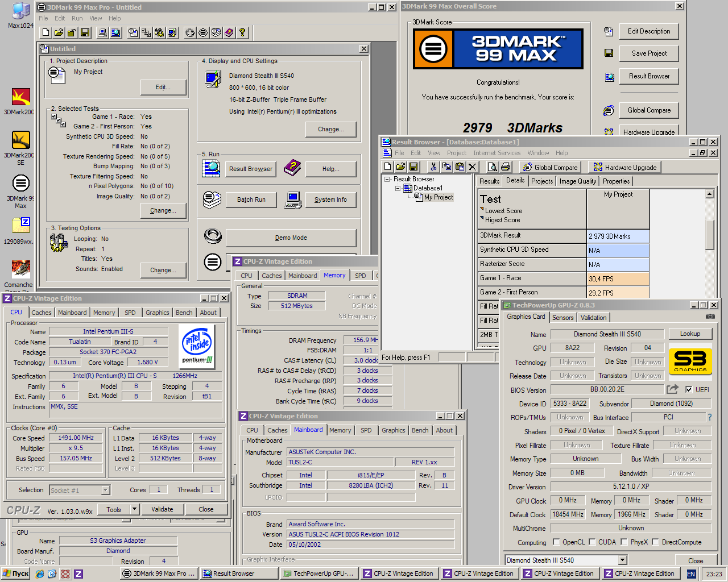Click Hardware Upgrade button in Result Browser toolbar
Viewport: 728px width, 582px height.
click(x=624, y=167)
